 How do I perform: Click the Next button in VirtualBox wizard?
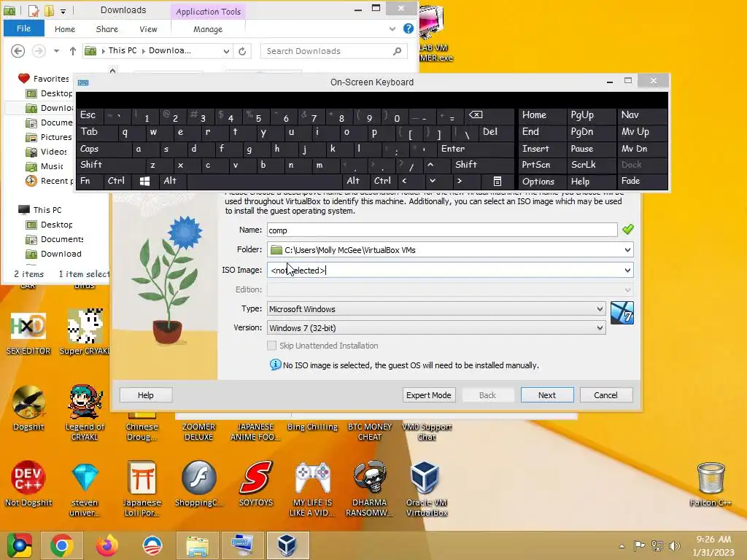(547, 394)
